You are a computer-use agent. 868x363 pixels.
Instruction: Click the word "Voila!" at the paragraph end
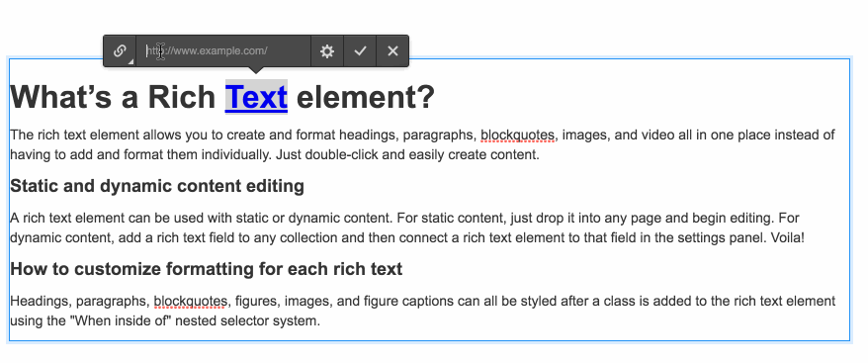(x=787, y=238)
